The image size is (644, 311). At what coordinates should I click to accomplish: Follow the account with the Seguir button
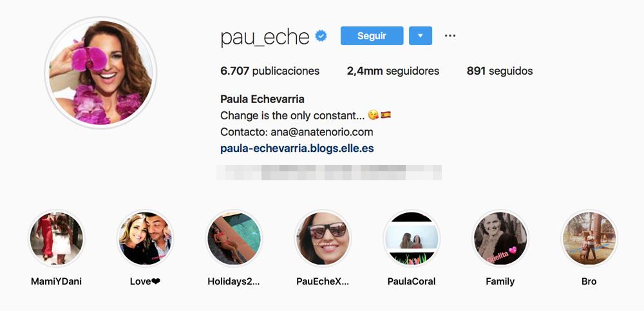(x=372, y=36)
